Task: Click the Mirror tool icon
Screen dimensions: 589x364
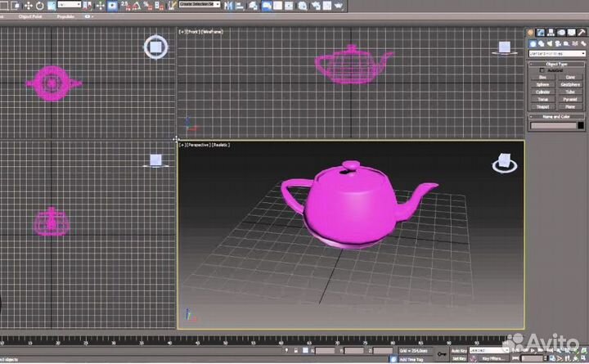Action: click(228, 6)
